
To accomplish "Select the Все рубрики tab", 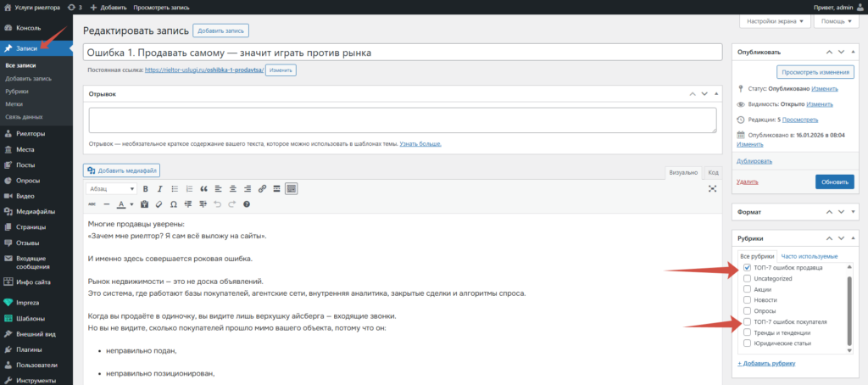I will pos(757,256).
